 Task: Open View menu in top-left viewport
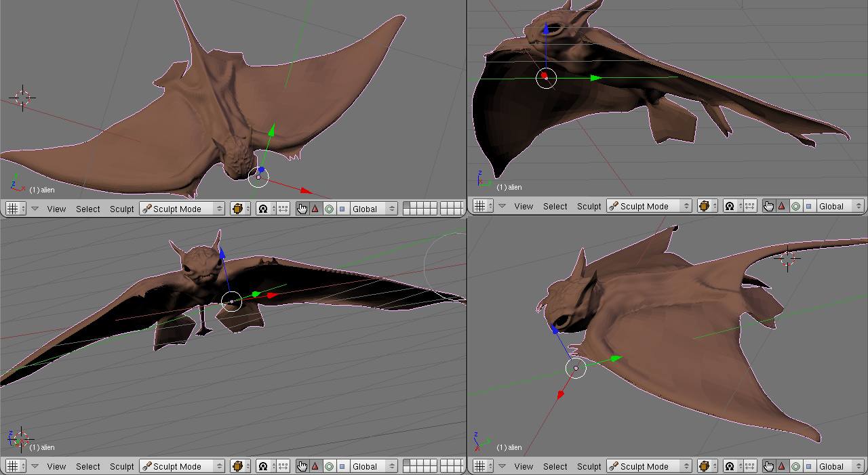pyautogui.click(x=56, y=209)
